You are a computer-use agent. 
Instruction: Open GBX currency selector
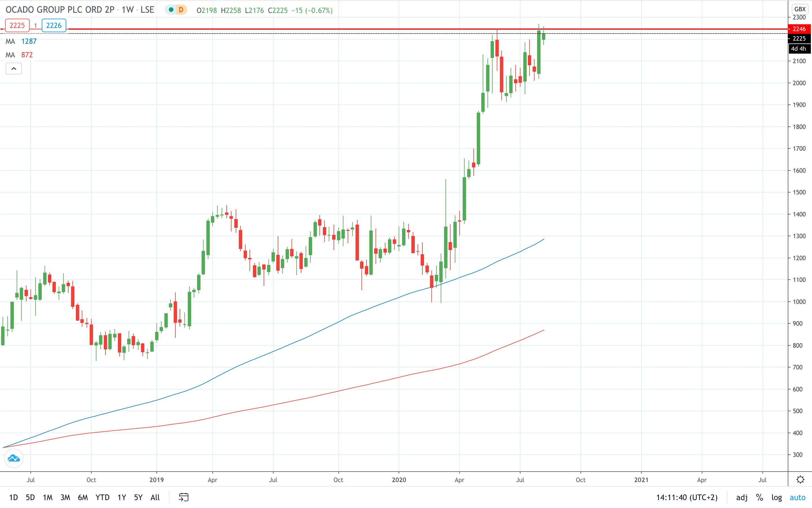point(800,9)
